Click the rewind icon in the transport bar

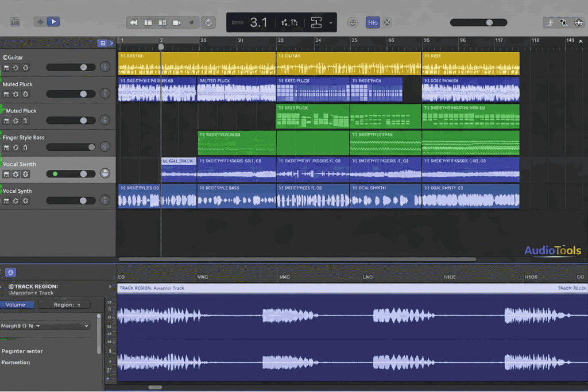134,22
